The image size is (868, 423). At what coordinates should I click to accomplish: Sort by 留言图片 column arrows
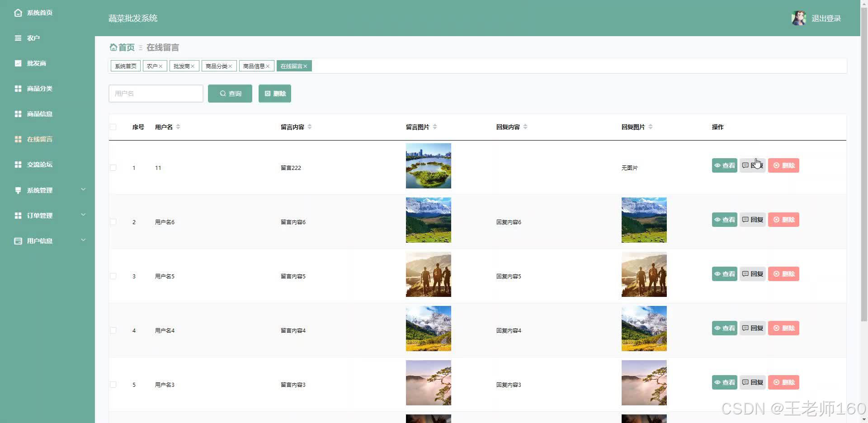pyautogui.click(x=435, y=127)
